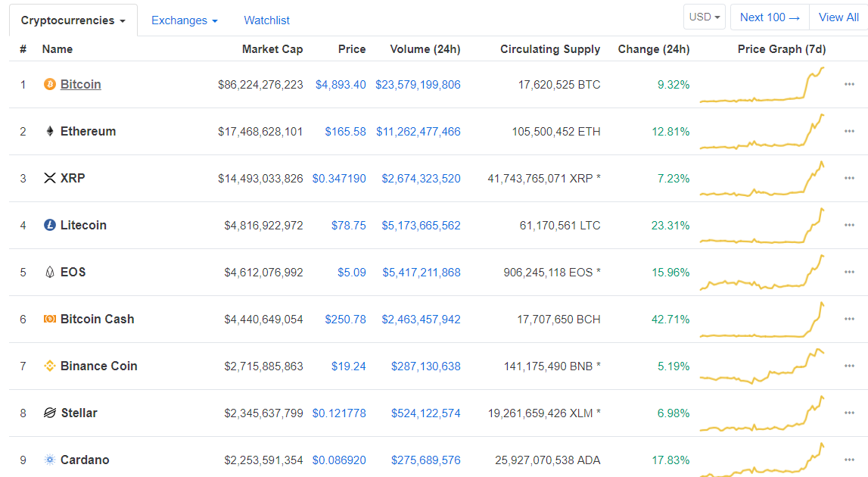Click Bitcoin Cash volume $2,463,457,942
The height and width of the screenshot is (477, 868).
(x=422, y=320)
